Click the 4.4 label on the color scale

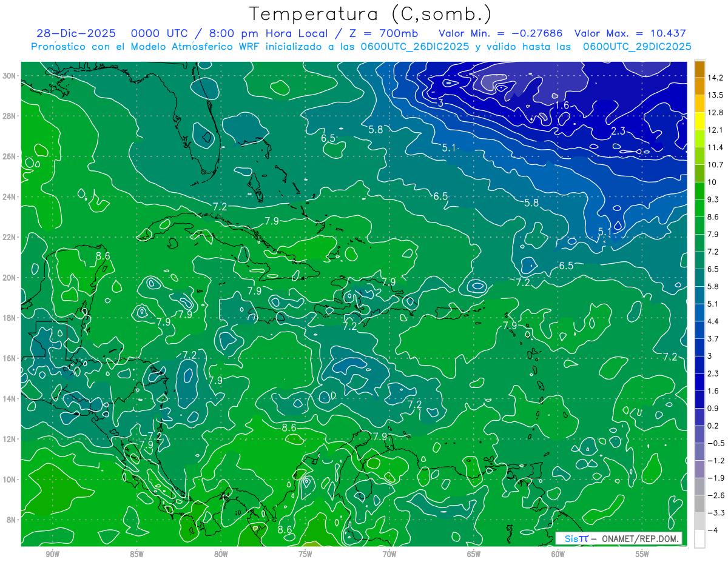(x=713, y=321)
